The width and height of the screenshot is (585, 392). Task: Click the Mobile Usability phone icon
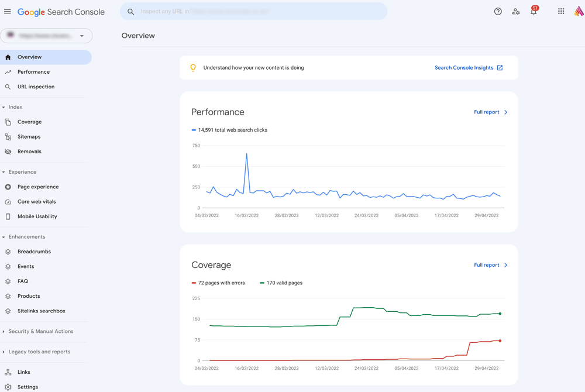pyautogui.click(x=8, y=216)
